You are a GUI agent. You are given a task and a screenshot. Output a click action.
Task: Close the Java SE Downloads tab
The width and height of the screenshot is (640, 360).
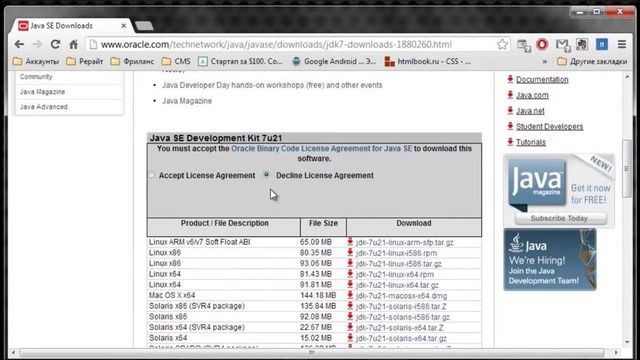(x=123, y=26)
